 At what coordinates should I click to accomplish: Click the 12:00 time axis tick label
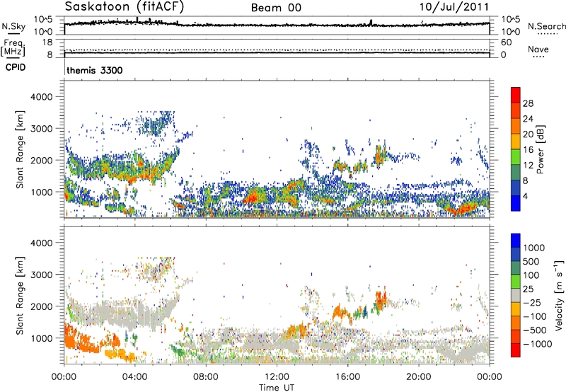[x=277, y=376]
